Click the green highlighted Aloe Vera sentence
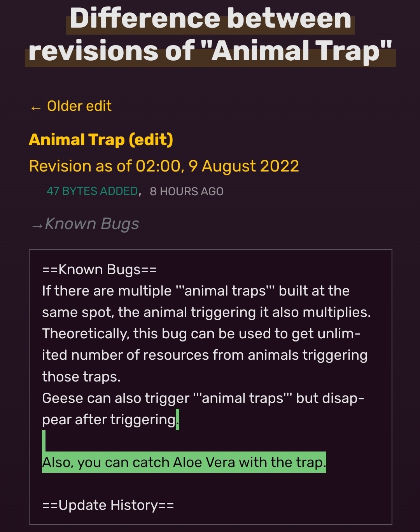The width and height of the screenshot is (420, 532). pyautogui.click(x=184, y=462)
